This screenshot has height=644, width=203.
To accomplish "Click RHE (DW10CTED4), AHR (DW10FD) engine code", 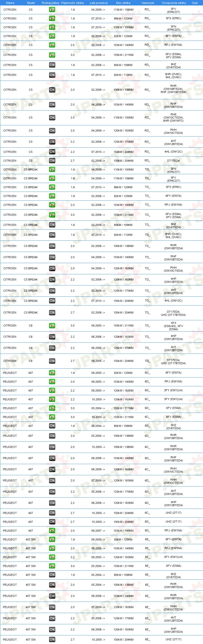I will [x=173, y=118].
